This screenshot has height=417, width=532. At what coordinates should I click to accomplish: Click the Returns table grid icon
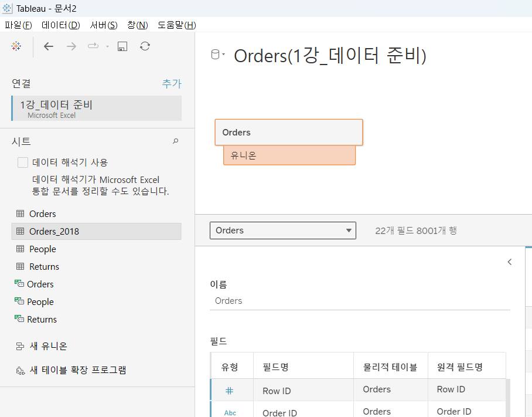[21, 267]
